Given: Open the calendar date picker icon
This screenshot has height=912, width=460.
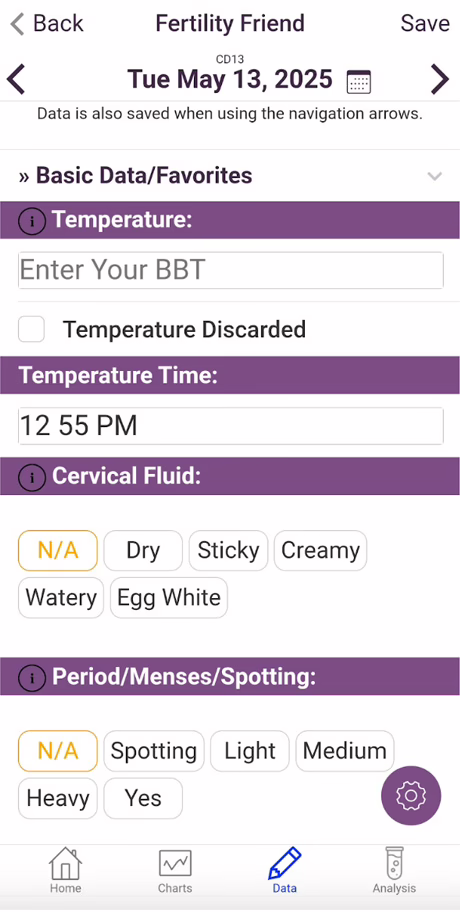Looking at the screenshot, I should (359, 81).
